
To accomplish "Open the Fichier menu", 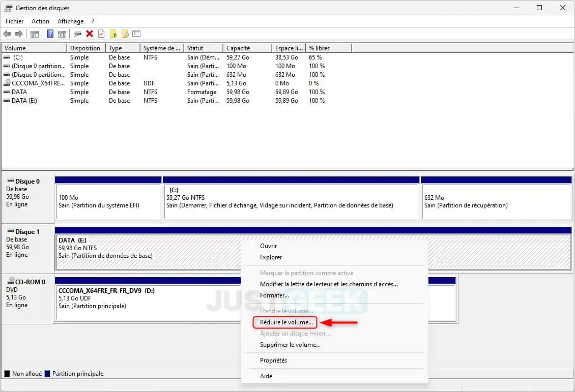I will (15, 21).
